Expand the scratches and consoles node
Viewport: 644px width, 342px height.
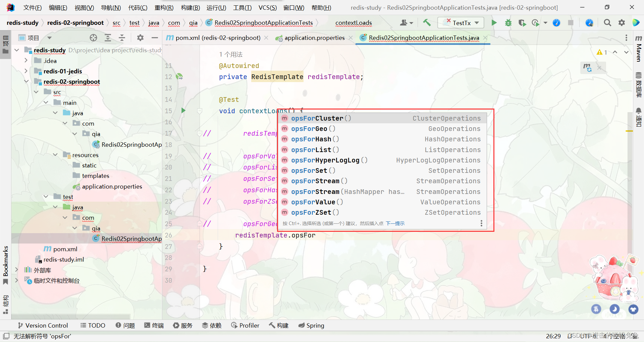16,280
